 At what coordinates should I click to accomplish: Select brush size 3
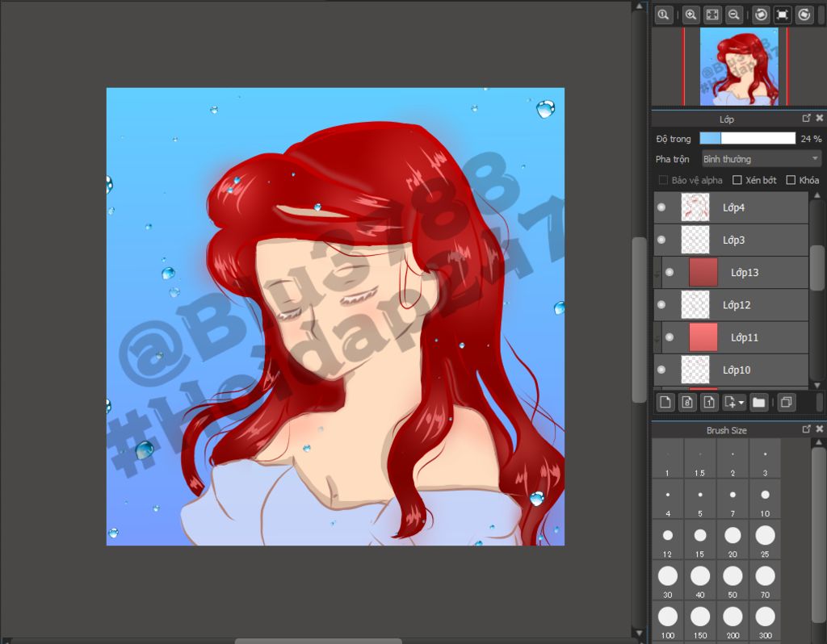click(765, 459)
